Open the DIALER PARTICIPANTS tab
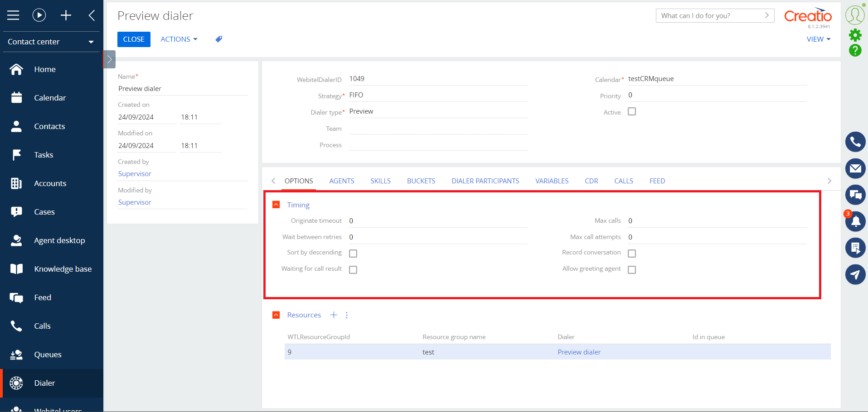This screenshot has height=412, width=868. pos(485,181)
